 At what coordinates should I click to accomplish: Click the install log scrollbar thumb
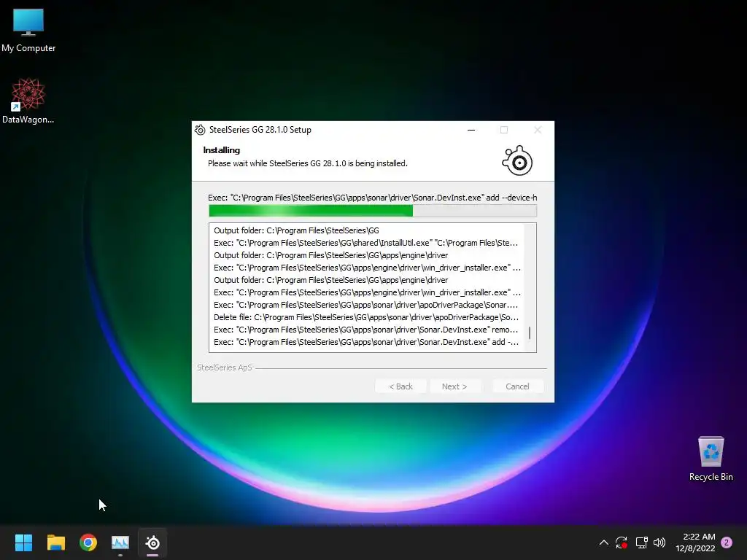click(530, 332)
